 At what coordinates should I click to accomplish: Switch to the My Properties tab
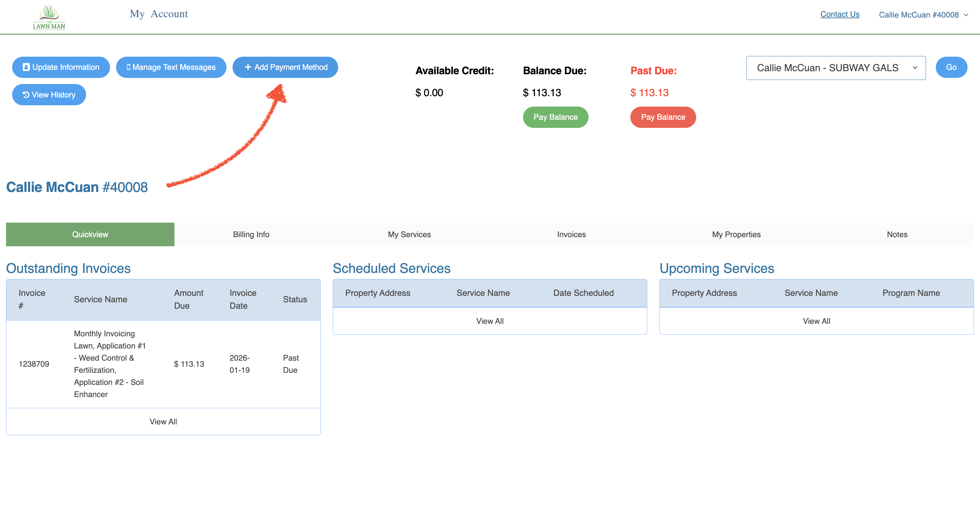tap(736, 234)
